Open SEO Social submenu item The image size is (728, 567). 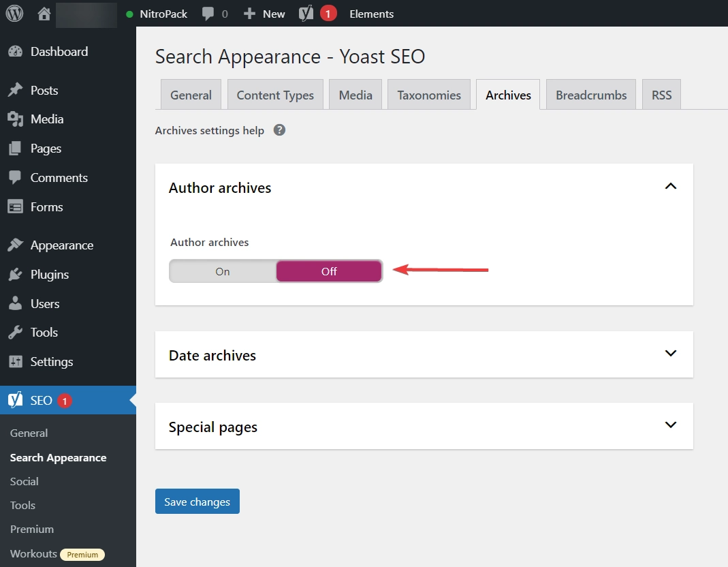(x=24, y=482)
